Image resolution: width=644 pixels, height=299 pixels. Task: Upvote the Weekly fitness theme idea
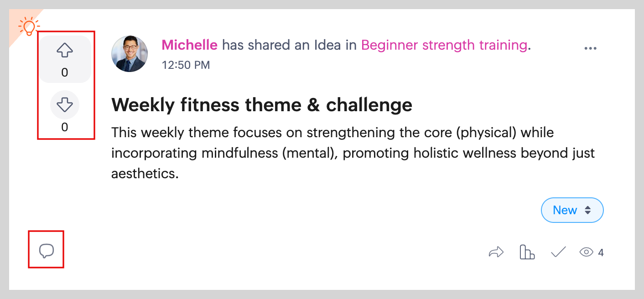click(65, 51)
